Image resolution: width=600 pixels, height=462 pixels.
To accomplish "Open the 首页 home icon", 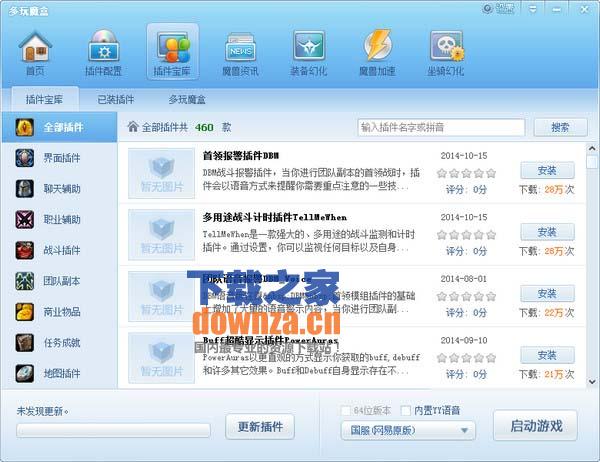I will (x=35, y=52).
